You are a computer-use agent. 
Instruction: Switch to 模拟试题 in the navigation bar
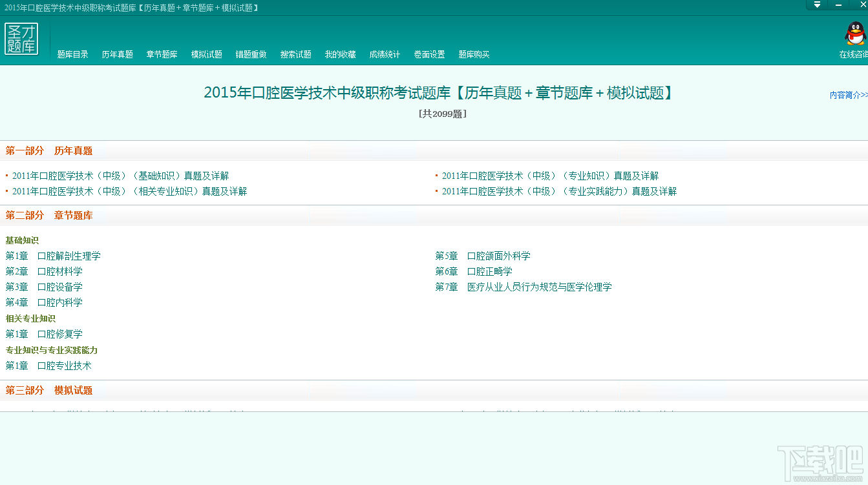207,55
